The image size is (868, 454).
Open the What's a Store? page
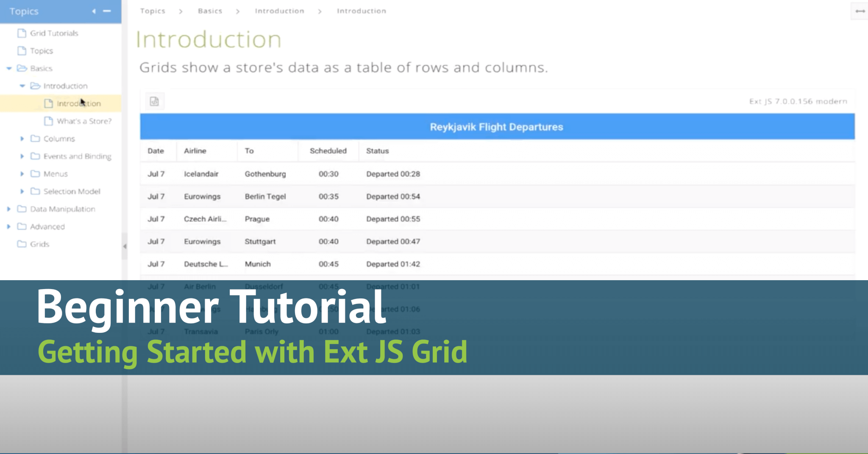coord(84,121)
